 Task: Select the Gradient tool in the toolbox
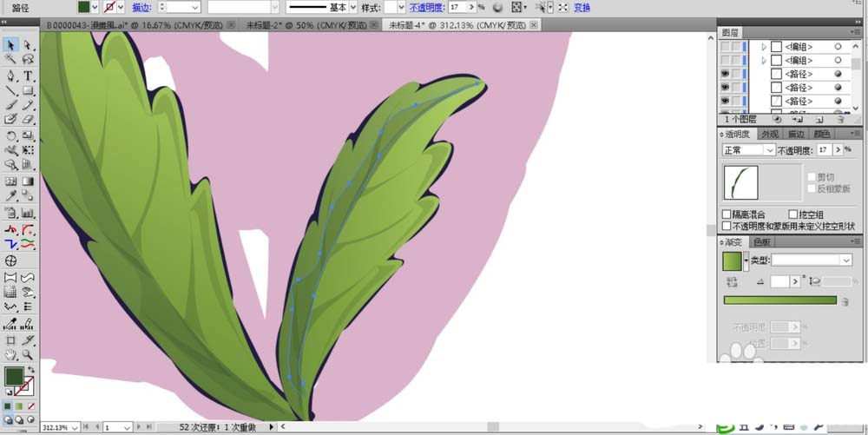pyautogui.click(x=28, y=181)
